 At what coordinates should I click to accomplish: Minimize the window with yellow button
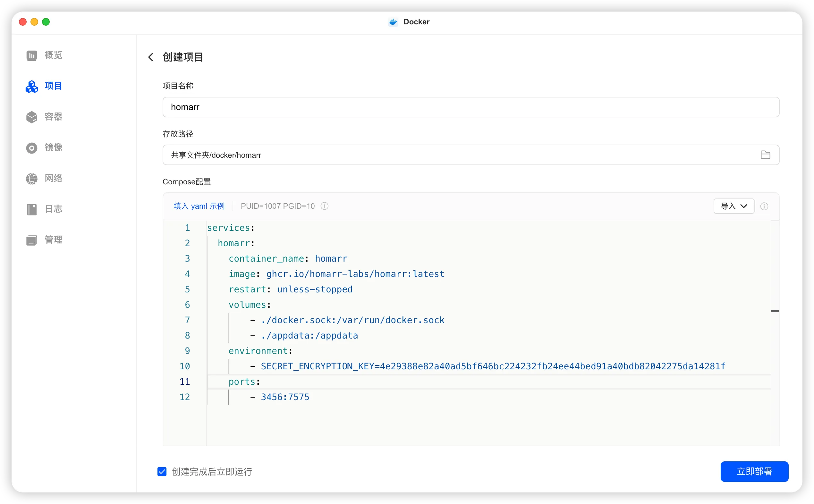(34, 22)
